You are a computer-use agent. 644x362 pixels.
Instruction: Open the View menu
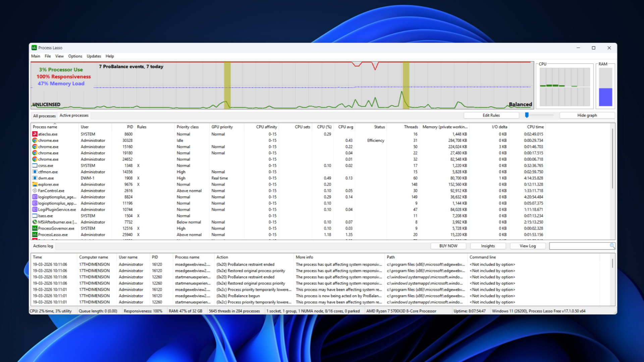coord(59,56)
